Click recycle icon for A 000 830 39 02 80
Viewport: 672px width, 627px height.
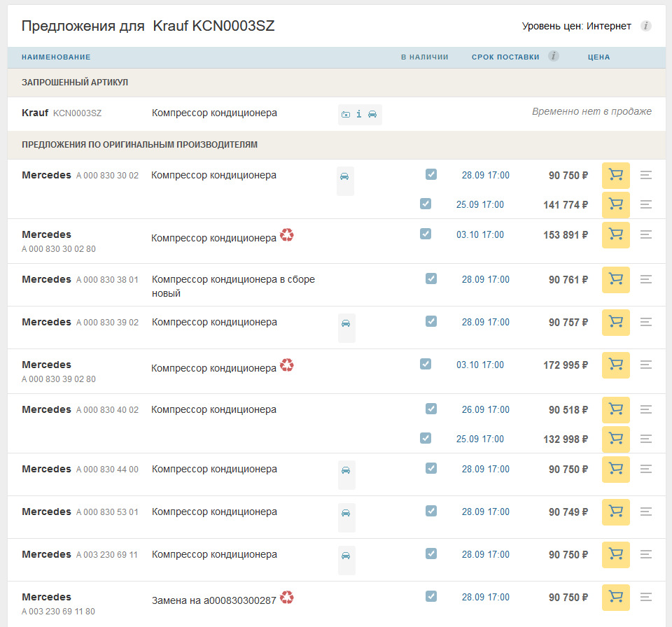[x=287, y=365]
